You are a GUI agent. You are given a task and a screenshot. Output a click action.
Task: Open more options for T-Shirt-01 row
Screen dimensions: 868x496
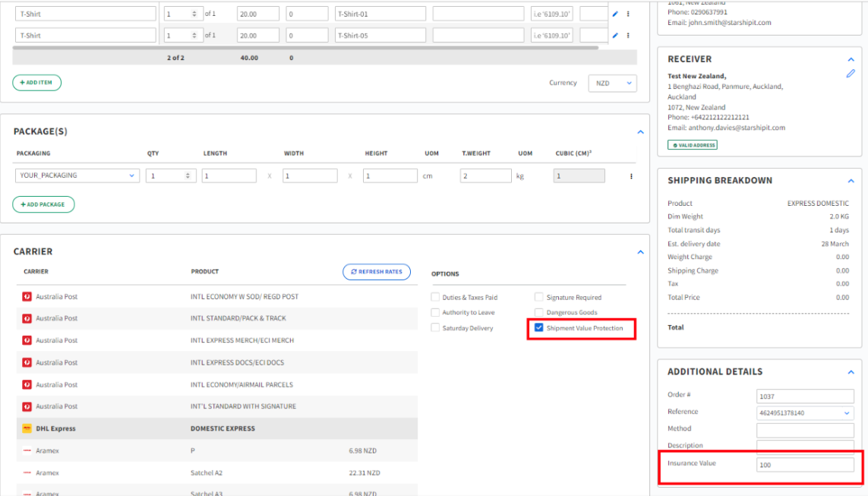point(628,14)
